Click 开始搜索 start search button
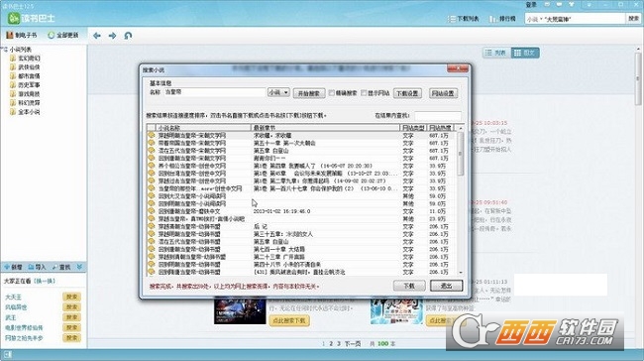644x361 pixels. point(309,93)
